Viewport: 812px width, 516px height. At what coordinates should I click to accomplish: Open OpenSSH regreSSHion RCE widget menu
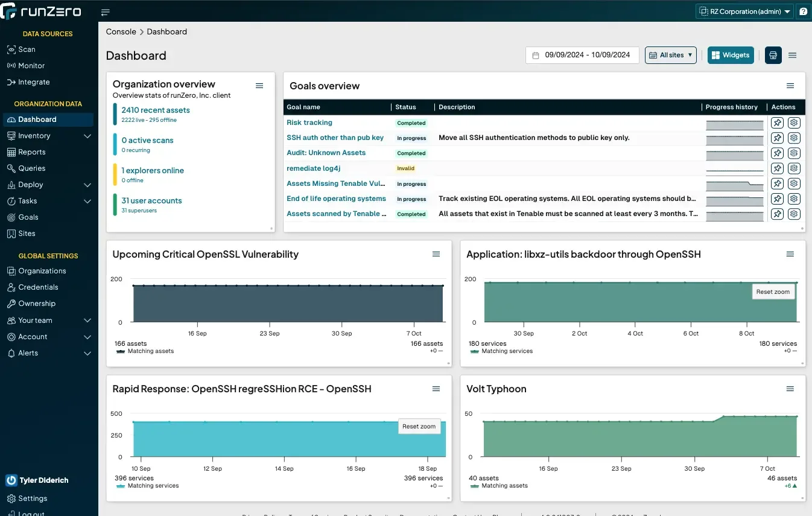[x=436, y=389]
